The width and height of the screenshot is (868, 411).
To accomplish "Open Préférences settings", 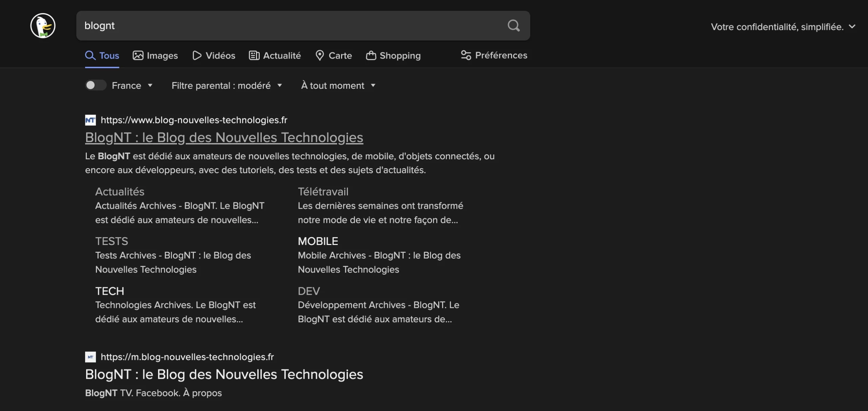I will (x=494, y=55).
